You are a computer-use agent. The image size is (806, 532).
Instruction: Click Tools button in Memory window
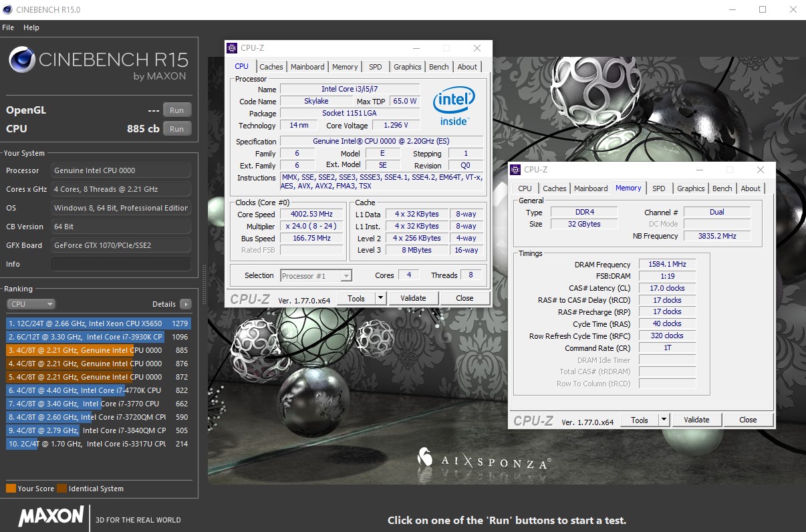[640, 420]
